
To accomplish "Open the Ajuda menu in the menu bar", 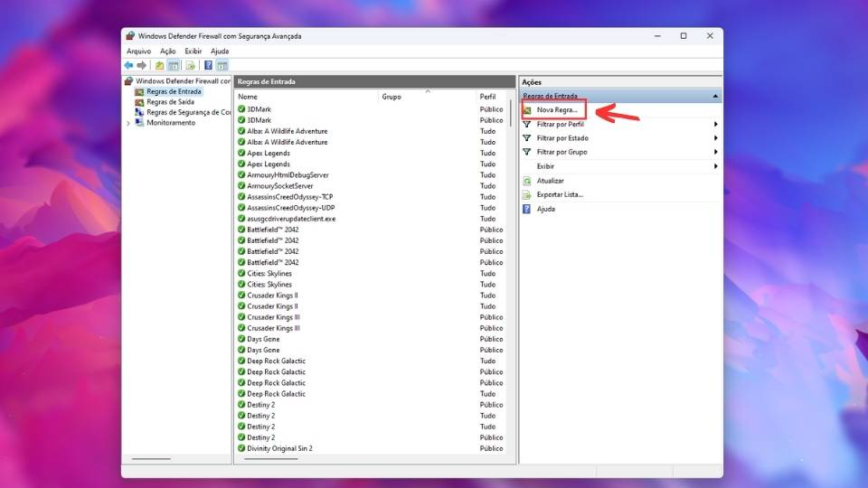I will 220,51.
